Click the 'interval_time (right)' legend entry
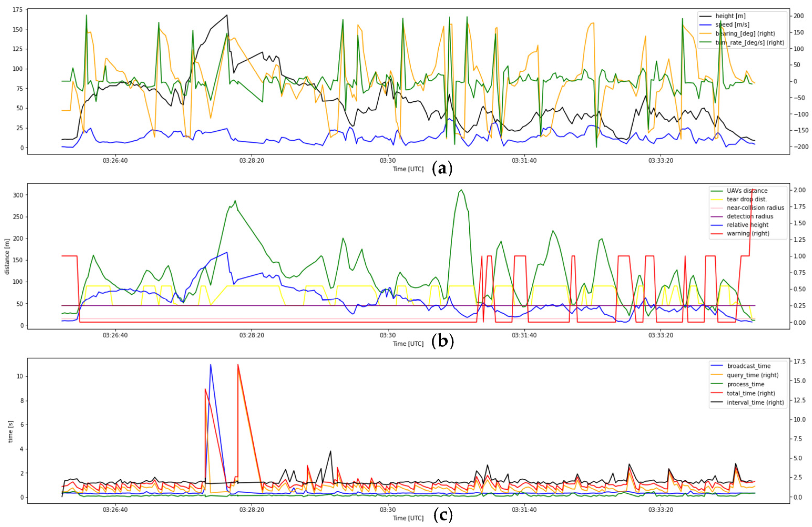The width and height of the screenshot is (812, 527). point(755,402)
